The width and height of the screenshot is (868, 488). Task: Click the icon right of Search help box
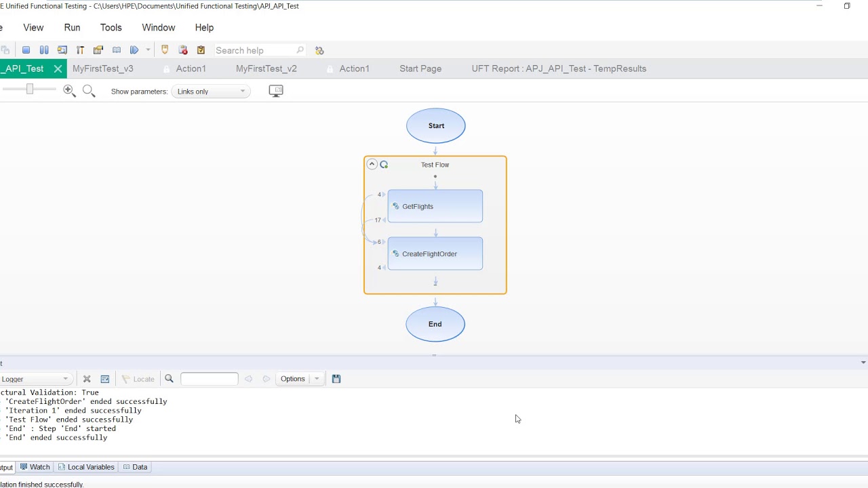point(319,50)
